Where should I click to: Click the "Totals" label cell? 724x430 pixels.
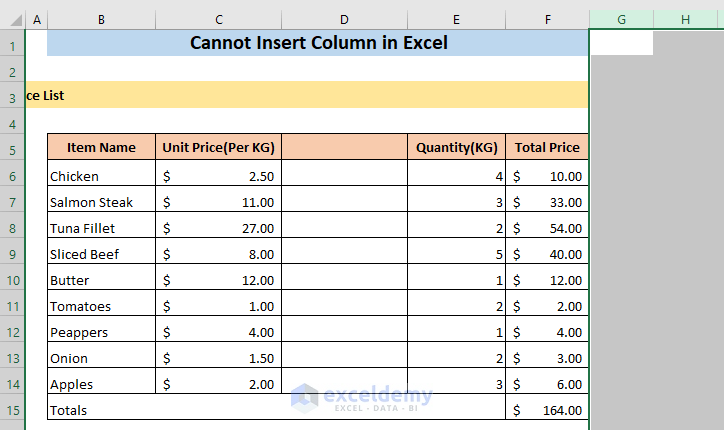click(x=101, y=410)
